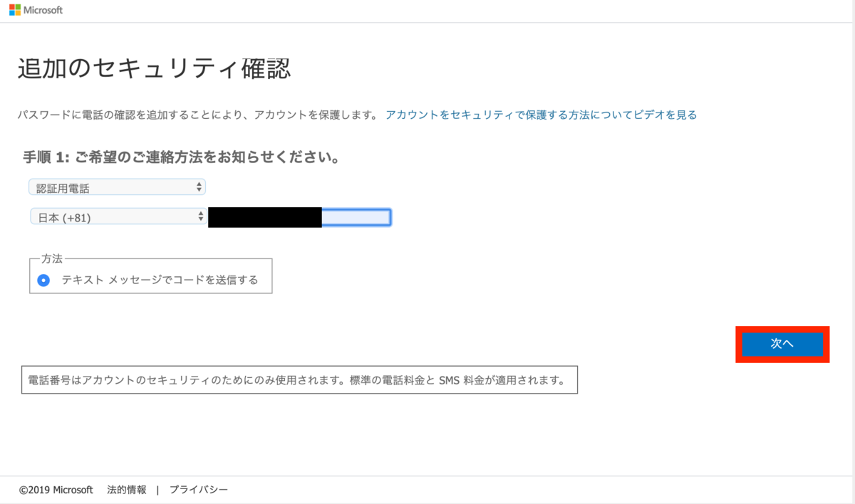This screenshot has width=855, height=504.
Task: Click the ©2019 Microsoft copyright text
Action: 56,490
